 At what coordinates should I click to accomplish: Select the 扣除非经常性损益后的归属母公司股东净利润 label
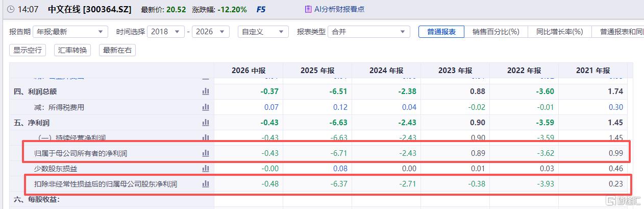(106, 184)
